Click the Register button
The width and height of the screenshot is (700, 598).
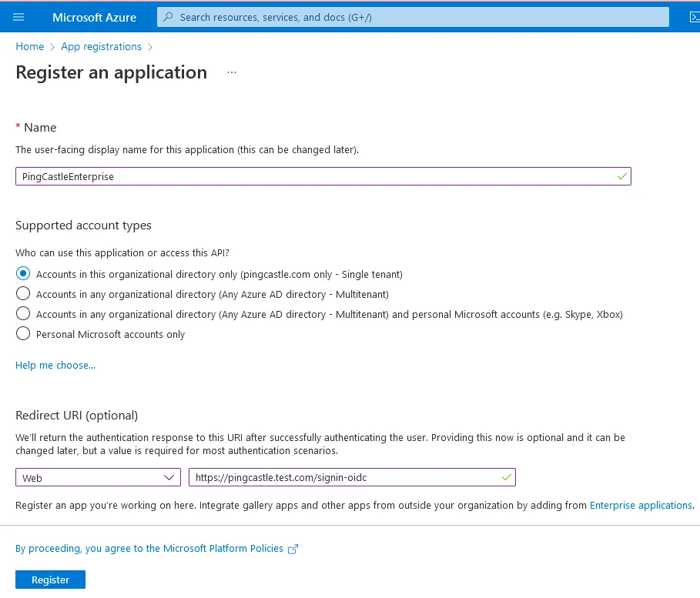(50, 580)
